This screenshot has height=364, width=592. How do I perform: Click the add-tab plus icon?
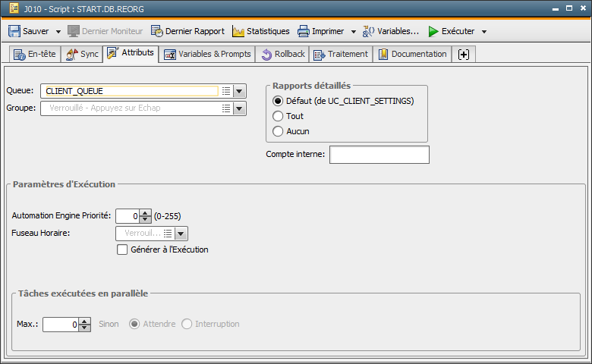click(464, 55)
